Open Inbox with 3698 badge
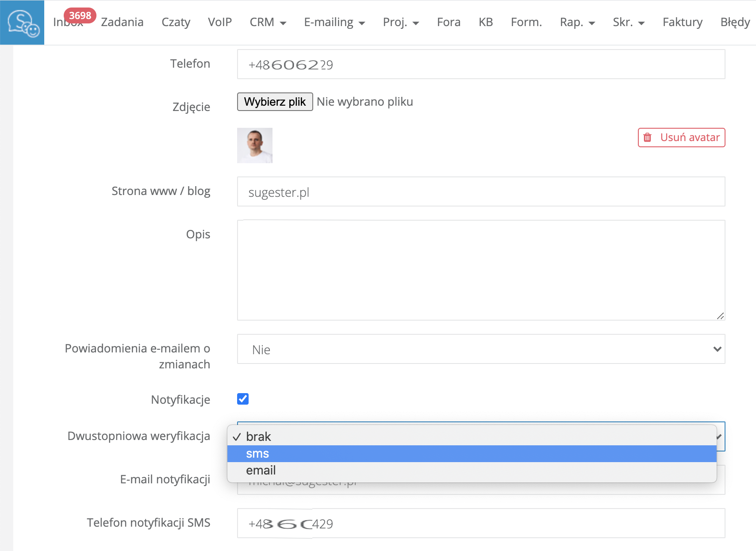The height and width of the screenshot is (551, 756). point(69,22)
